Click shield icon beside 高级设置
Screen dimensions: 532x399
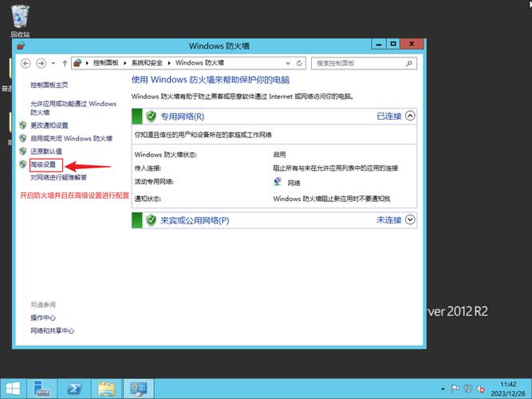tap(23, 164)
